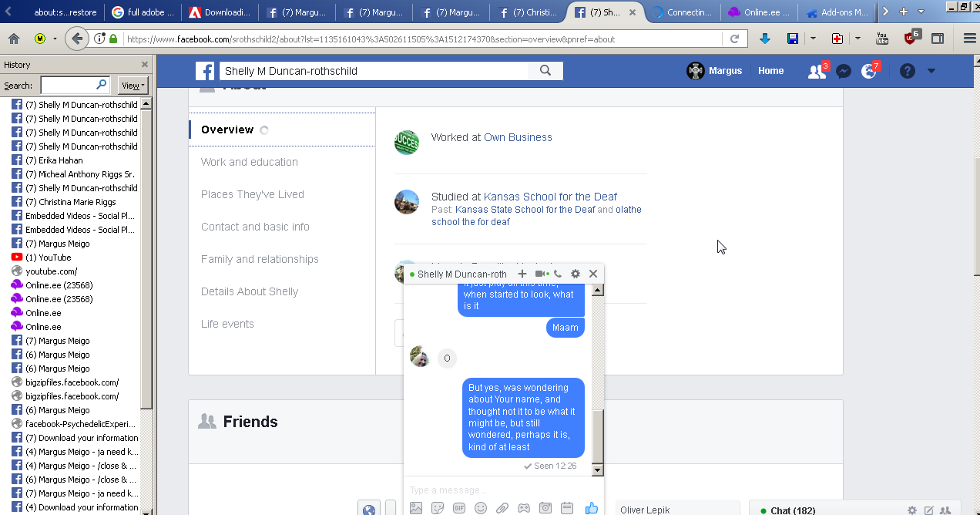Open the list all tabs dropdown
Viewport: 980px width, 515px height.
click(x=921, y=12)
